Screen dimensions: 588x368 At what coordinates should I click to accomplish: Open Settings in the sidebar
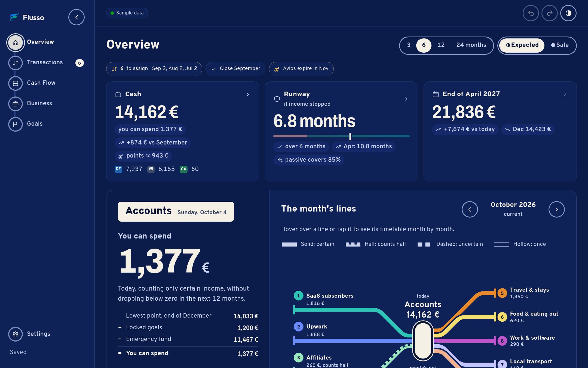[x=39, y=334]
